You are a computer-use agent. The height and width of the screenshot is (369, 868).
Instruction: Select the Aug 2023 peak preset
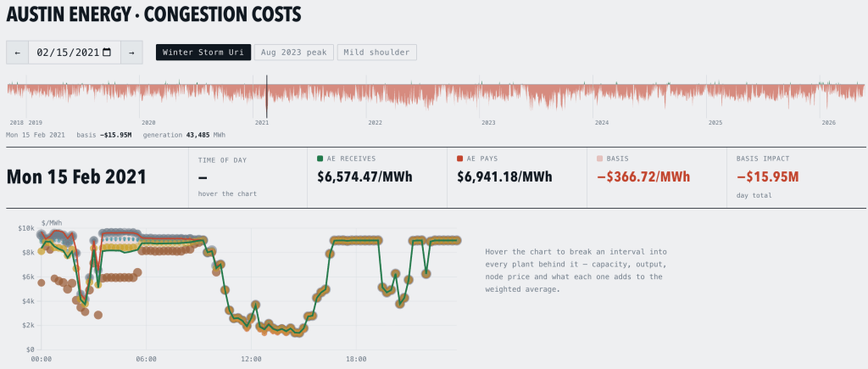(x=294, y=53)
